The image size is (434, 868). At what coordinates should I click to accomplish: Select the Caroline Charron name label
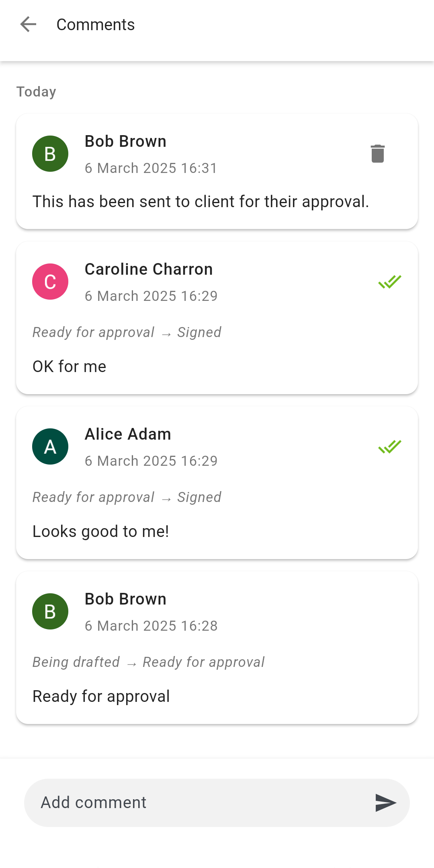(x=149, y=269)
